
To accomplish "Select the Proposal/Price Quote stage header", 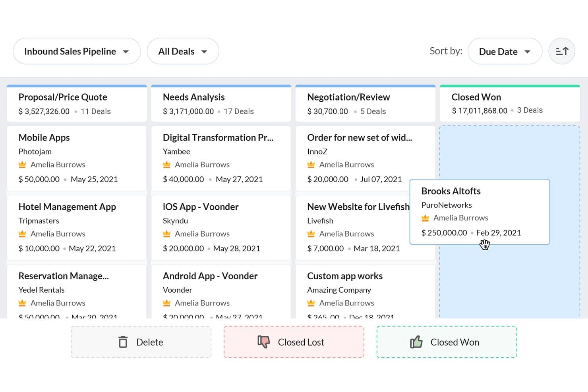I will pos(77,103).
